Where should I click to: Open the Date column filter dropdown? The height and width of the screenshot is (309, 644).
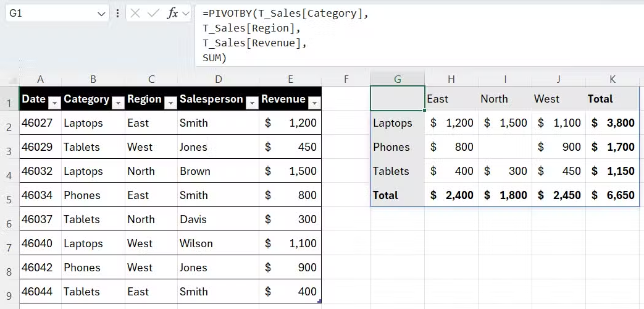(54, 103)
